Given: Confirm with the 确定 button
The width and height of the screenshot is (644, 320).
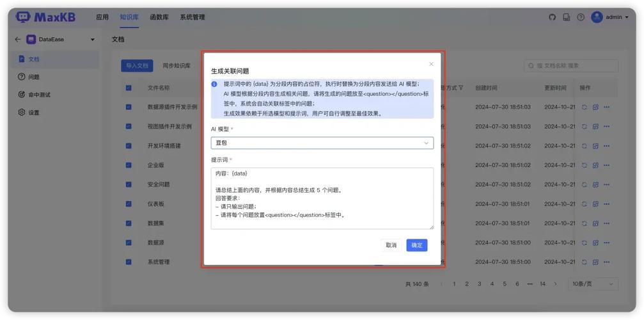Looking at the screenshot, I should (x=417, y=245).
